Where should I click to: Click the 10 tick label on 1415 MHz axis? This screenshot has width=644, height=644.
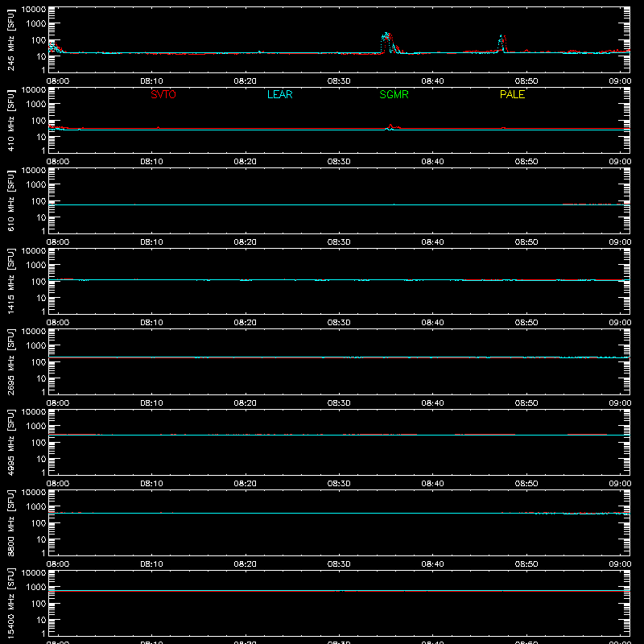pos(42,298)
